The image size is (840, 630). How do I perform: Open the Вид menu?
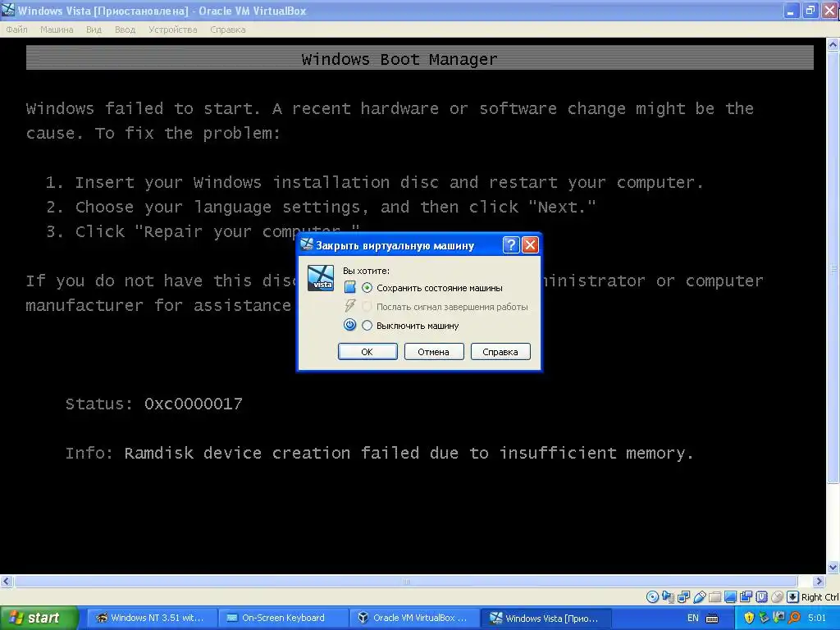[x=94, y=30]
